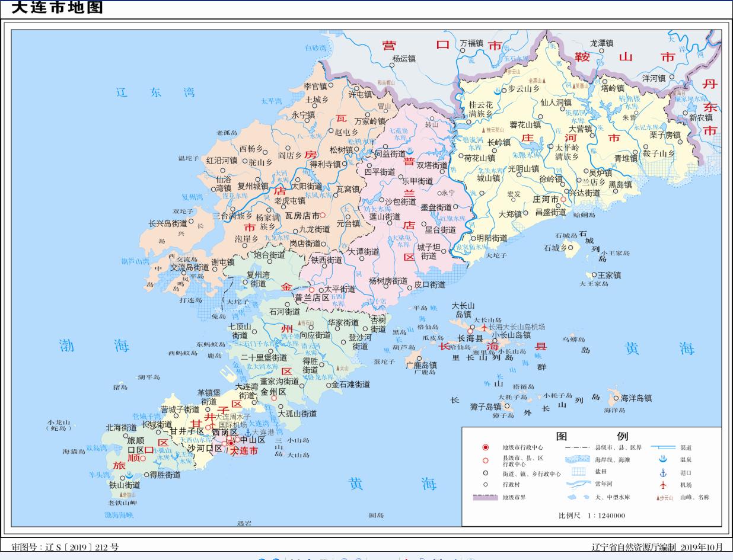Click the 比例尺 1:1240000 scale text
The width and height of the screenshot is (733, 560).
[x=592, y=515]
